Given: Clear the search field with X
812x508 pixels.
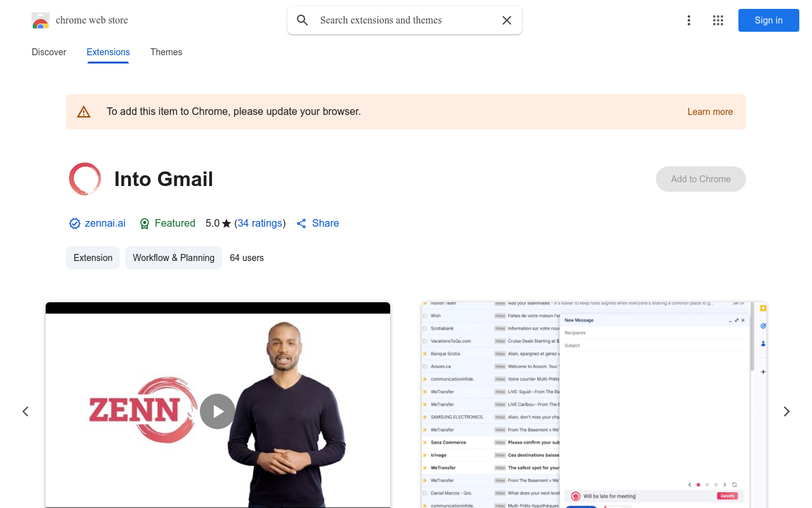Looking at the screenshot, I should point(507,20).
